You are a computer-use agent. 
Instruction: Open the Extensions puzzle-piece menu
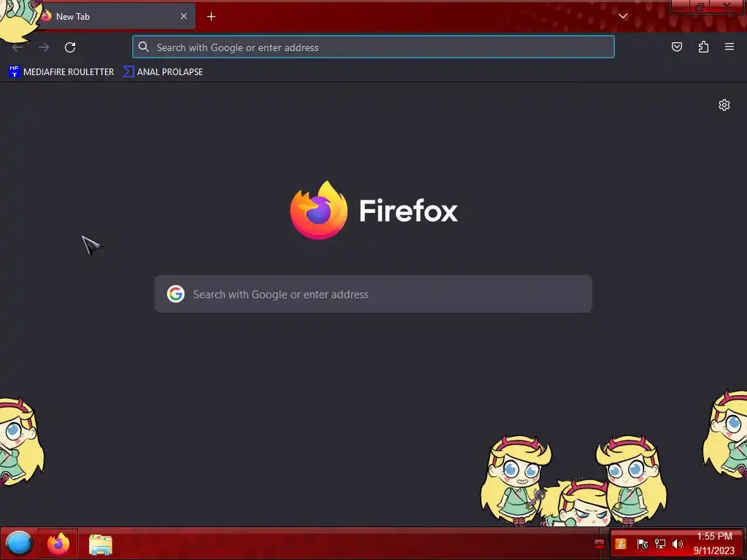point(703,47)
